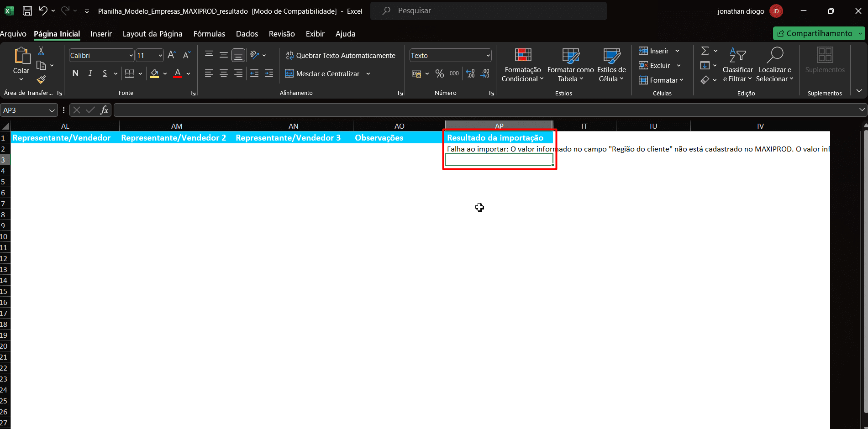Screen dimensions: 868x429
Task: Click the Copy icon
Action: point(41,65)
